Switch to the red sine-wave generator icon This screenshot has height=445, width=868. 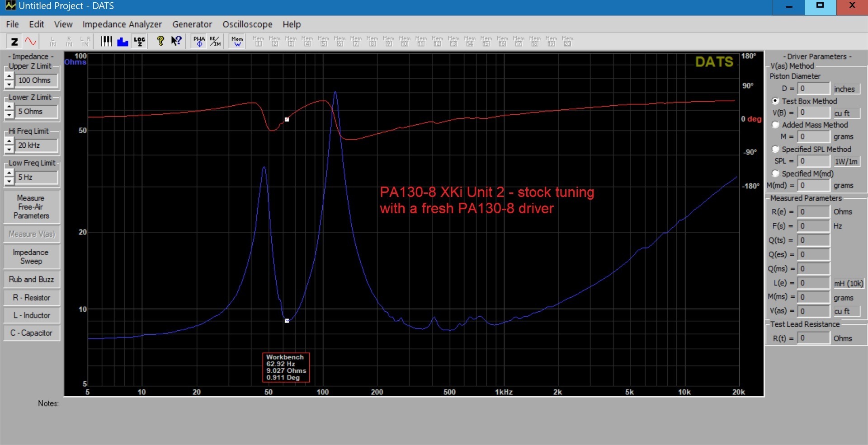pos(31,42)
